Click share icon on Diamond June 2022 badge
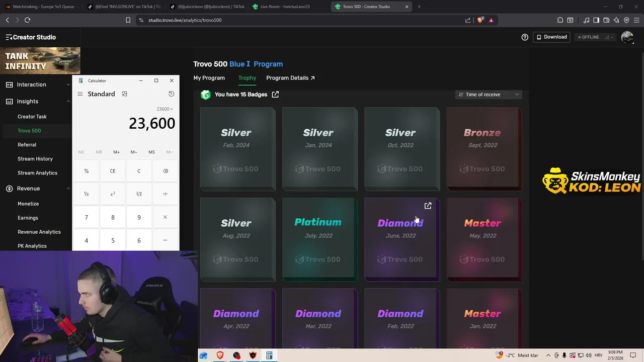The height and width of the screenshot is (362, 644). [x=428, y=206]
